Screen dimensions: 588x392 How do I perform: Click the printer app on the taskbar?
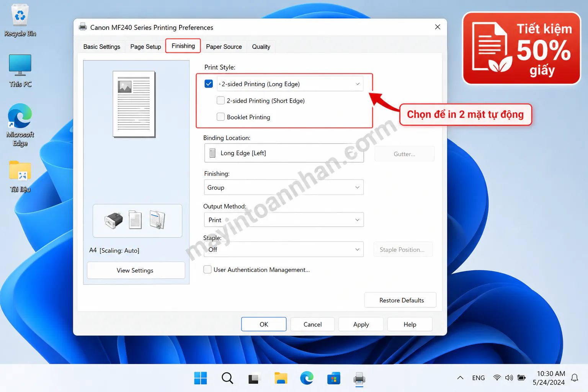click(x=359, y=378)
